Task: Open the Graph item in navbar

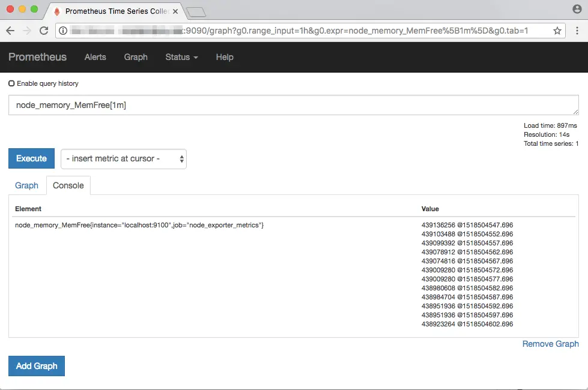Action: pos(136,57)
